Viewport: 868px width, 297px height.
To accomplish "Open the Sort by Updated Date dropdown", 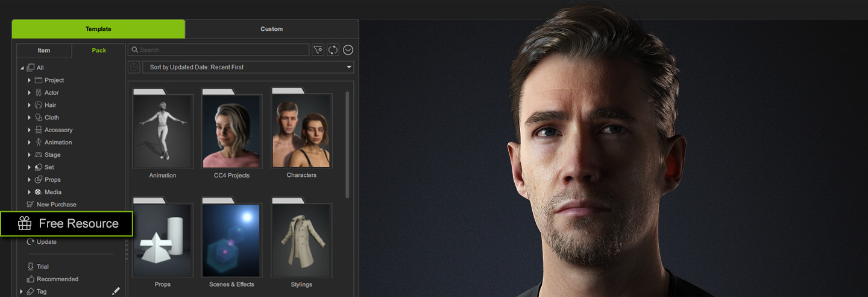I will (x=248, y=67).
